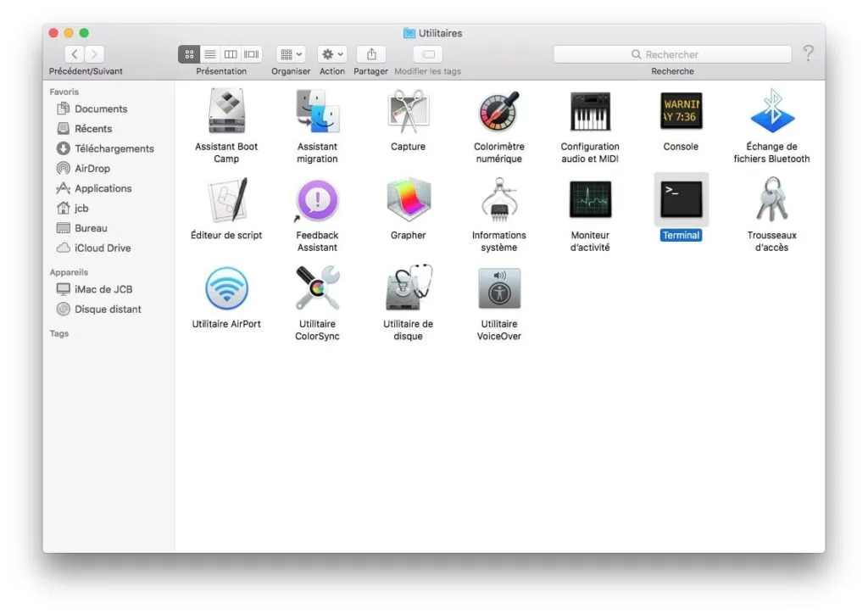Click the Modifier les tags button

(x=428, y=54)
